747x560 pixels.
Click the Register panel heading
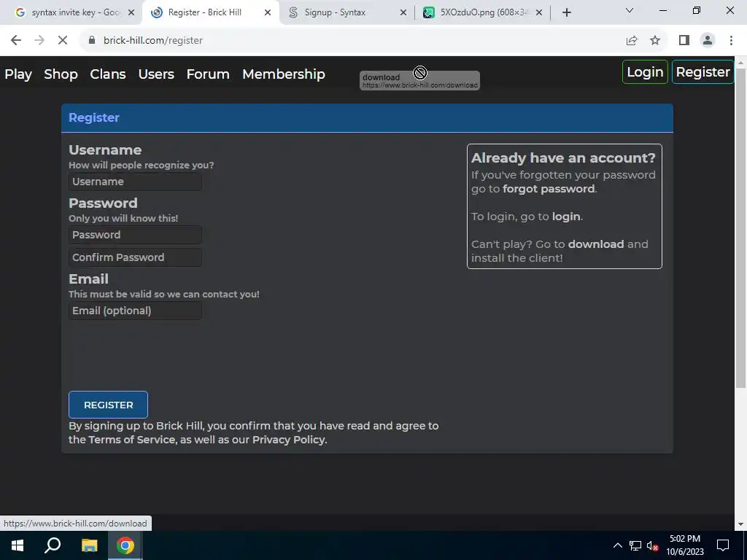(x=94, y=117)
